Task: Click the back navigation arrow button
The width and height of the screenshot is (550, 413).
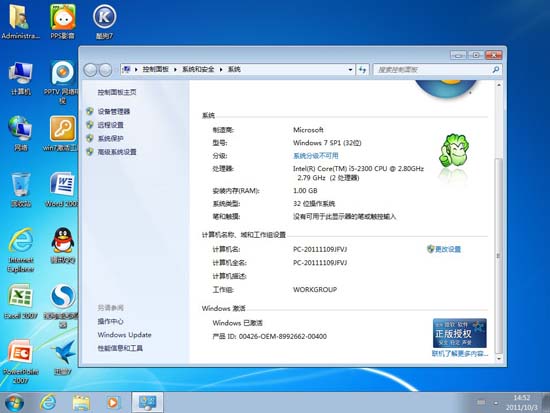Action: point(90,70)
